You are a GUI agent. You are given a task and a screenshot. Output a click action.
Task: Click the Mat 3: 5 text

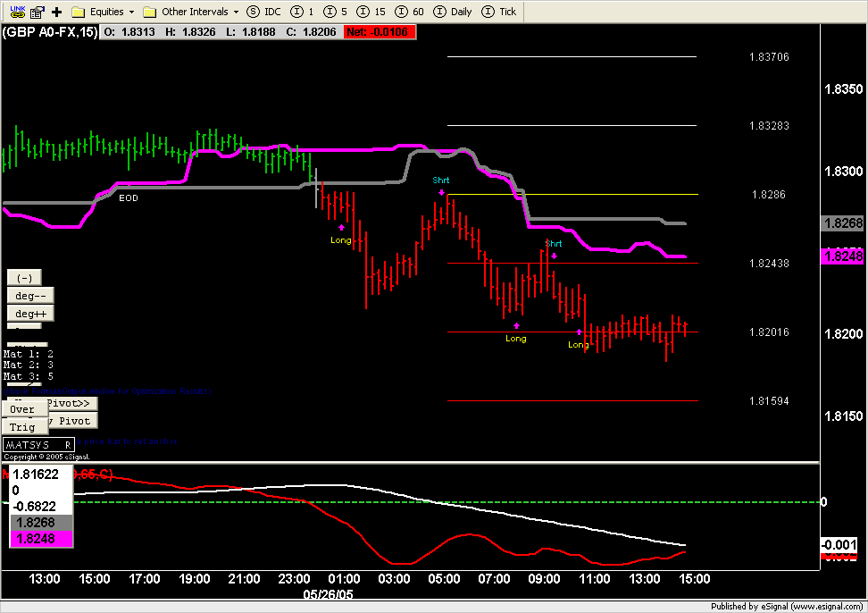coord(29,376)
